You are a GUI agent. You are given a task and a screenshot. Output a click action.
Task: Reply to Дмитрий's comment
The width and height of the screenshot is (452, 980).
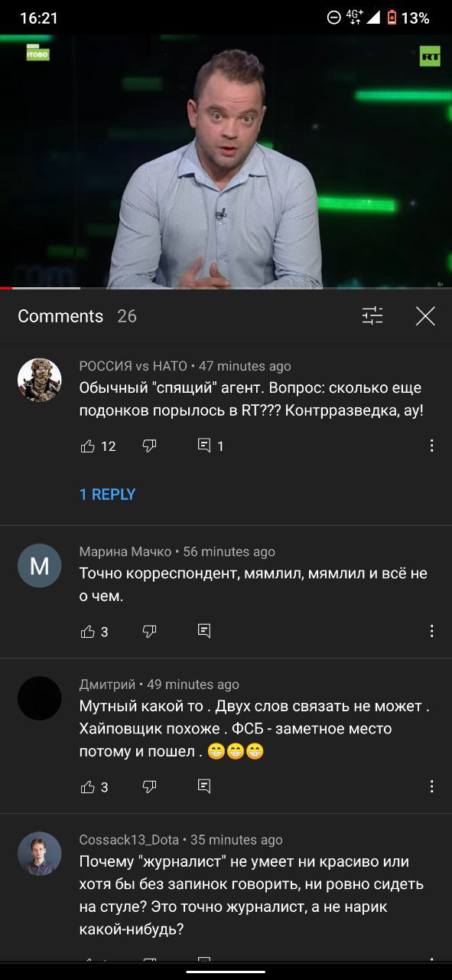[x=204, y=786]
